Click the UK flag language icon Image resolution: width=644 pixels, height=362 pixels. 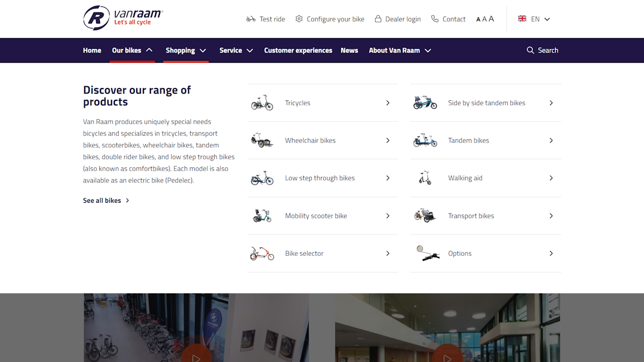[x=522, y=18]
